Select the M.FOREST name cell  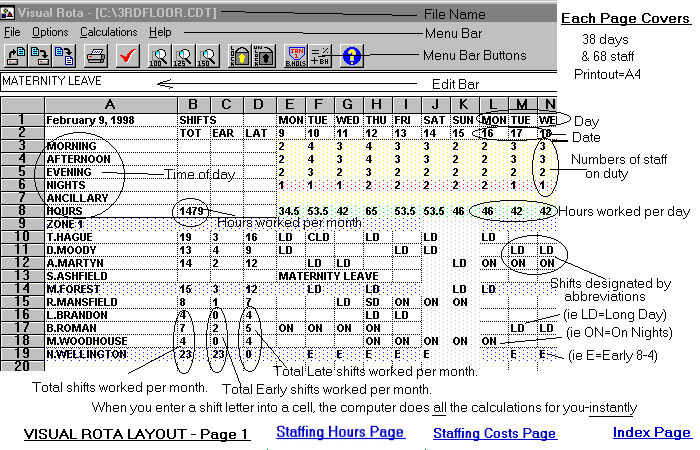pyautogui.click(x=111, y=289)
